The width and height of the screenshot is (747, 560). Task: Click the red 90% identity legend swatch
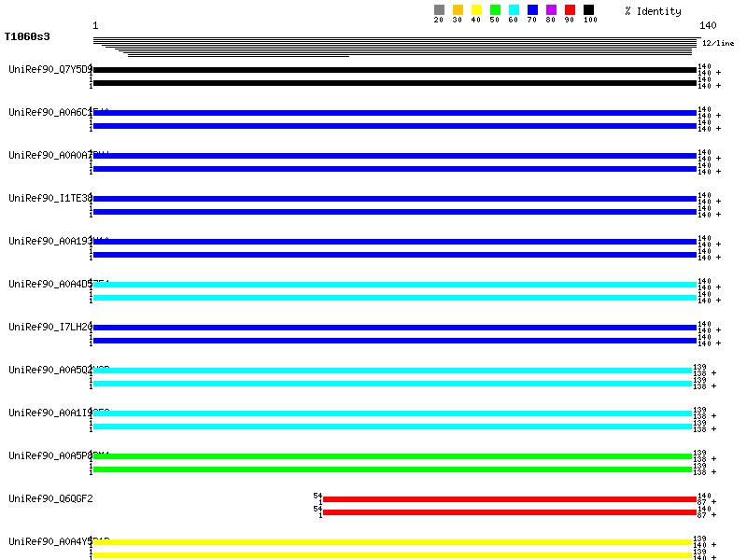[x=570, y=9]
